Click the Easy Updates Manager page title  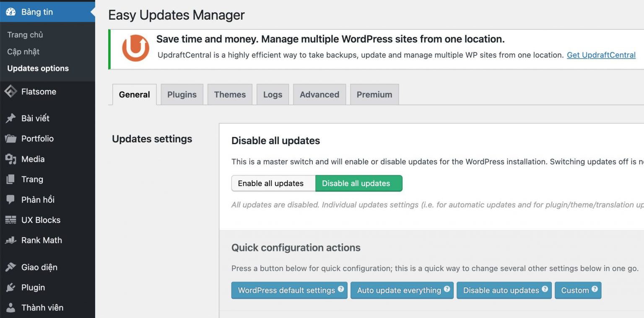point(177,15)
